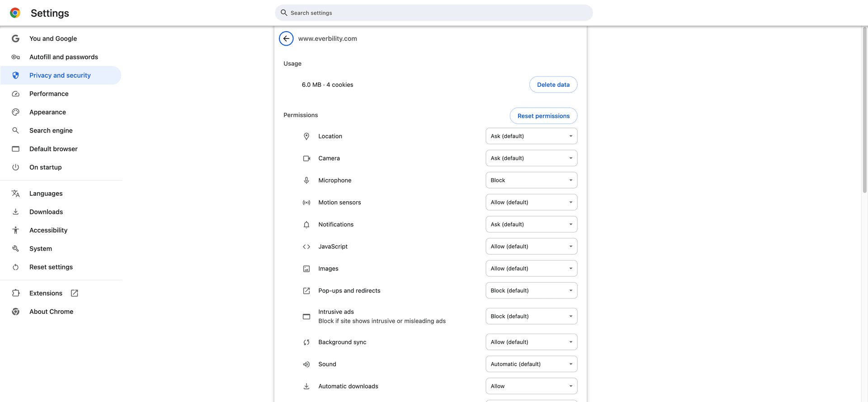Select the Downloads settings section
This screenshot has height=402, width=868.
[46, 212]
